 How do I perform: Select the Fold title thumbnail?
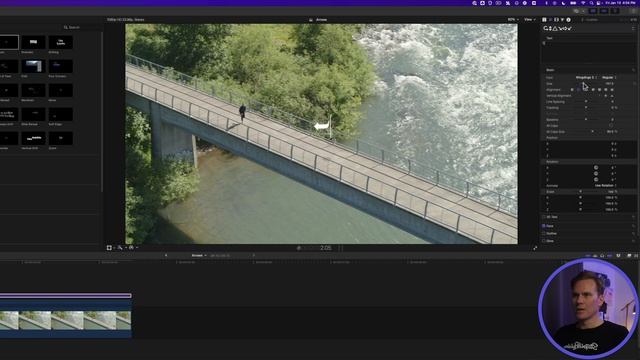tap(33, 66)
